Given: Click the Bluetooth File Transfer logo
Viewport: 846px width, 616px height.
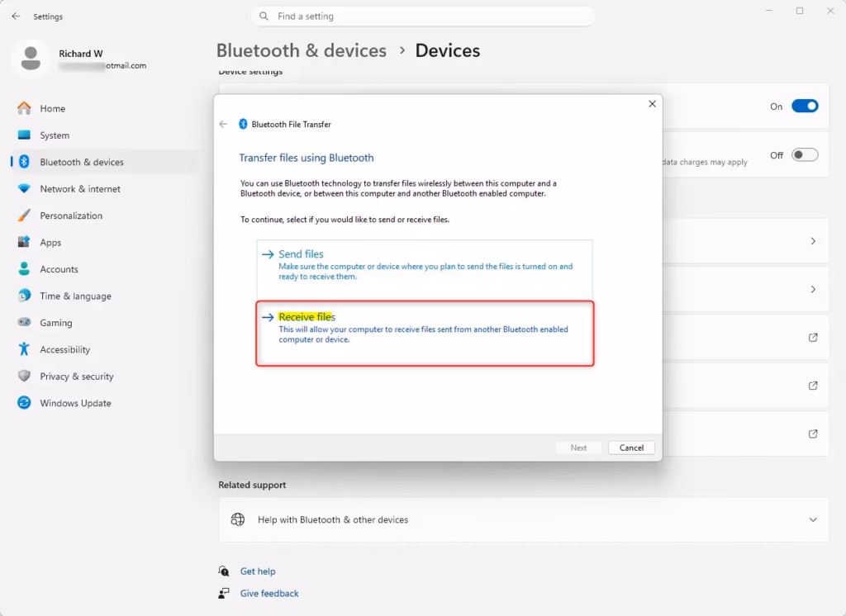Looking at the screenshot, I should 243,124.
